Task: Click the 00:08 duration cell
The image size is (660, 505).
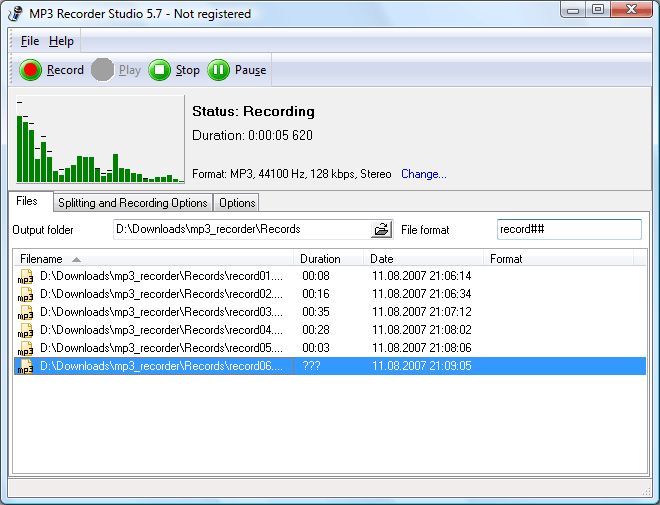Action: tap(316, 276)
